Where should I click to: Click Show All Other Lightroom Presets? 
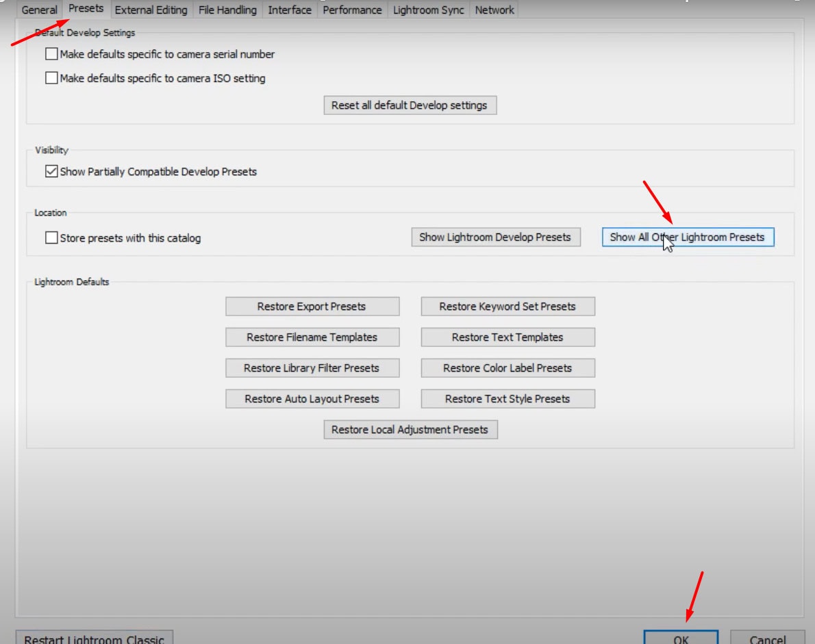point(688,237)
